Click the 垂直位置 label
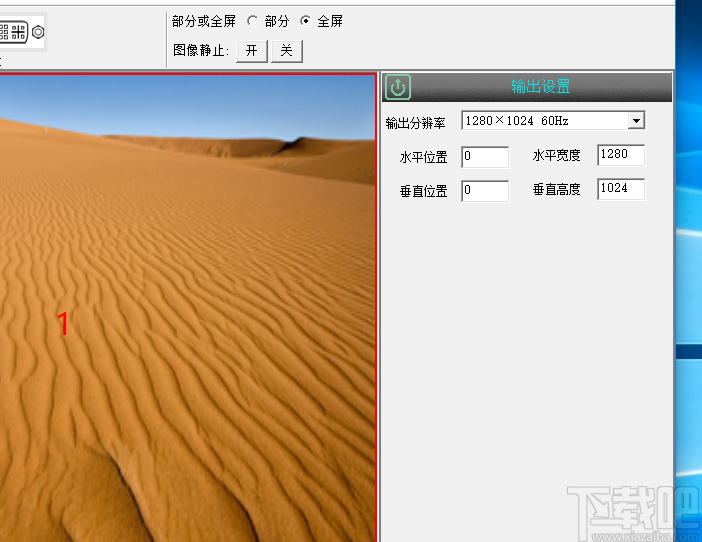The height and width of the screenshot is (542, 702). 424,191
